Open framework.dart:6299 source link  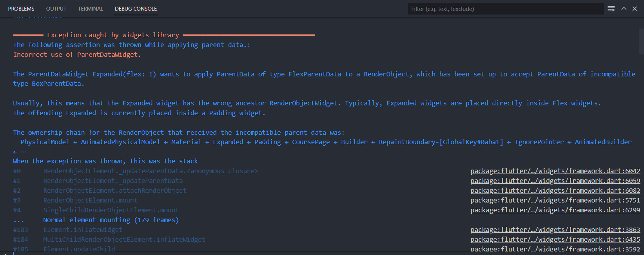tap(555, 210)
